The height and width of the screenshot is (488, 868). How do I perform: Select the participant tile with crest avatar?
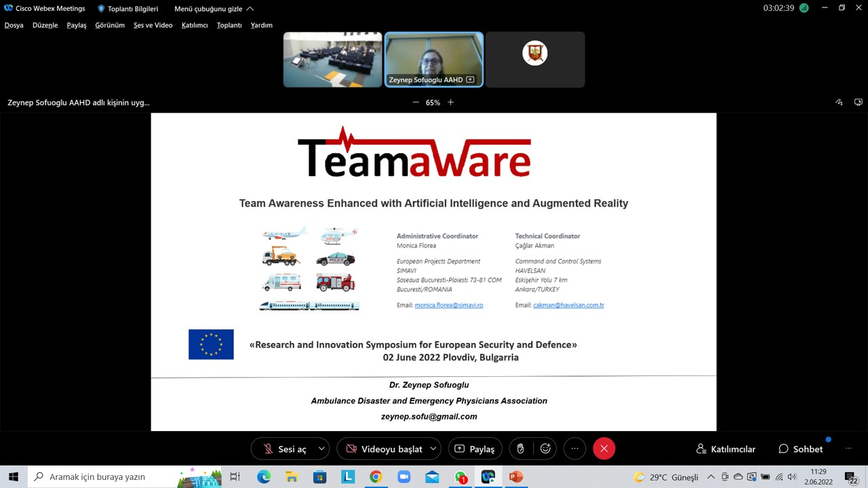click(535, 60)
